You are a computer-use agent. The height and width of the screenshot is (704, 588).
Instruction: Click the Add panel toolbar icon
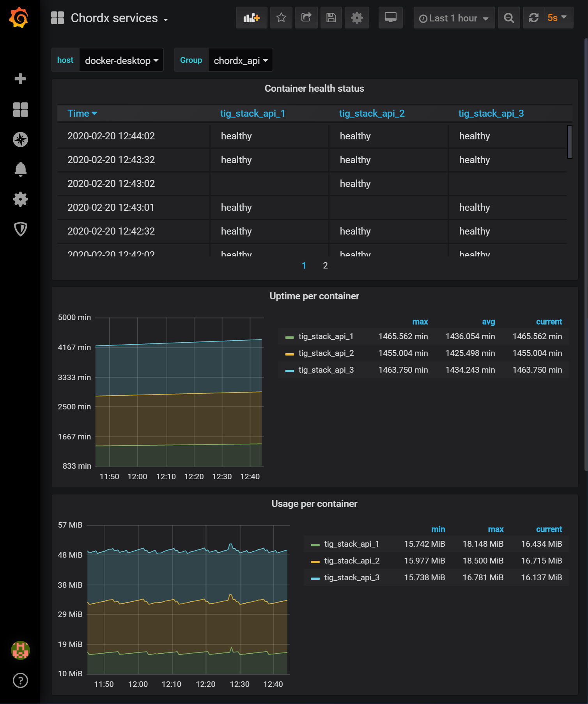click(251, 18)
